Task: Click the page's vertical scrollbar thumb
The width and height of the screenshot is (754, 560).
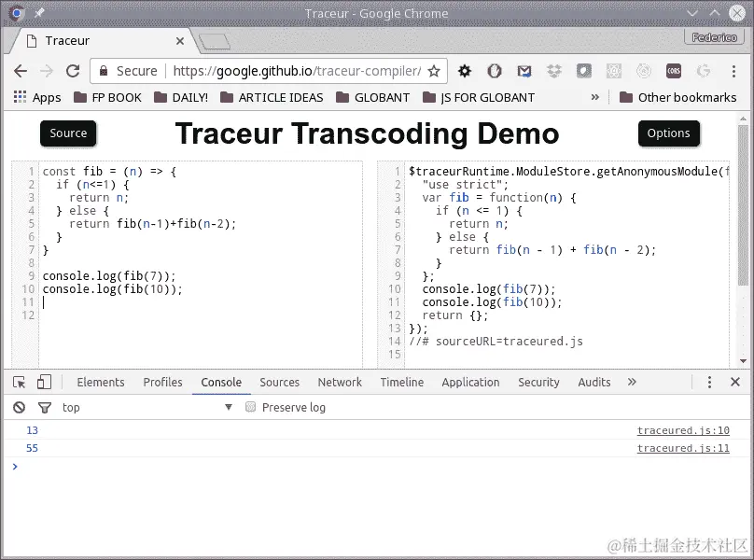Action: point(743,205)
